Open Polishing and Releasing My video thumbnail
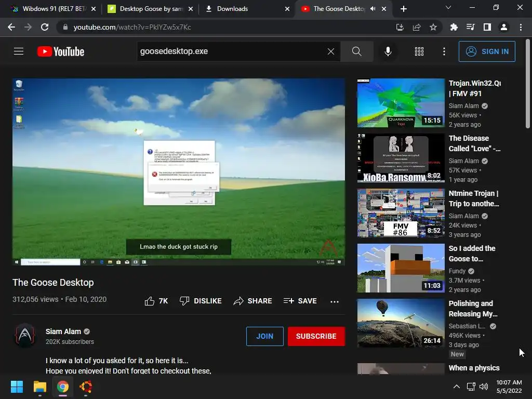The height and width of the screenshot is (399, 532). click(401, 323)
